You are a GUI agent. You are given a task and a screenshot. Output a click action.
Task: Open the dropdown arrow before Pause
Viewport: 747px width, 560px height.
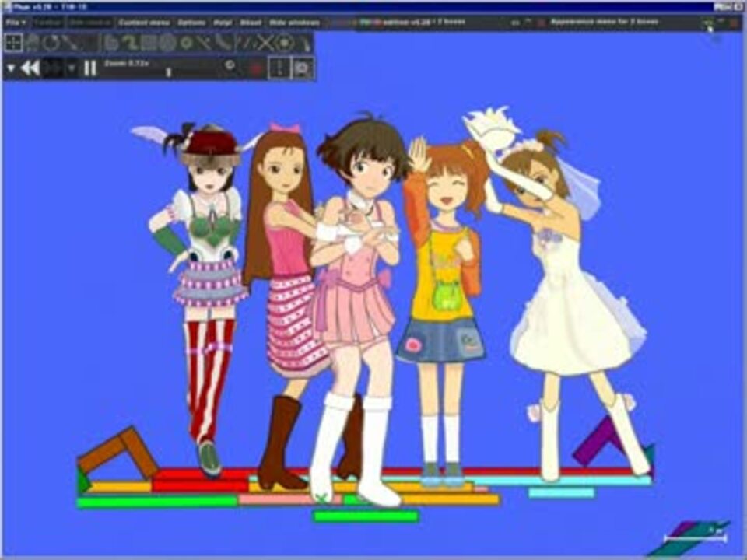(72, 68)
